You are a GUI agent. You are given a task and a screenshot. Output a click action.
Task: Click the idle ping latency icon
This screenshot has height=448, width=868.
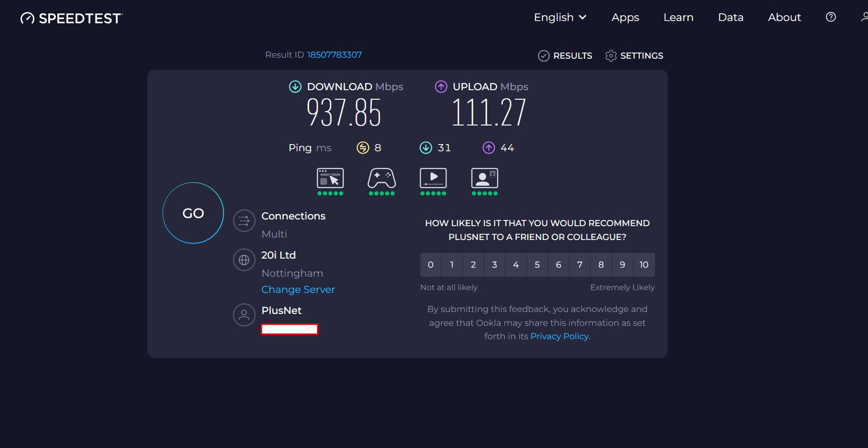(x=363, y=148)
